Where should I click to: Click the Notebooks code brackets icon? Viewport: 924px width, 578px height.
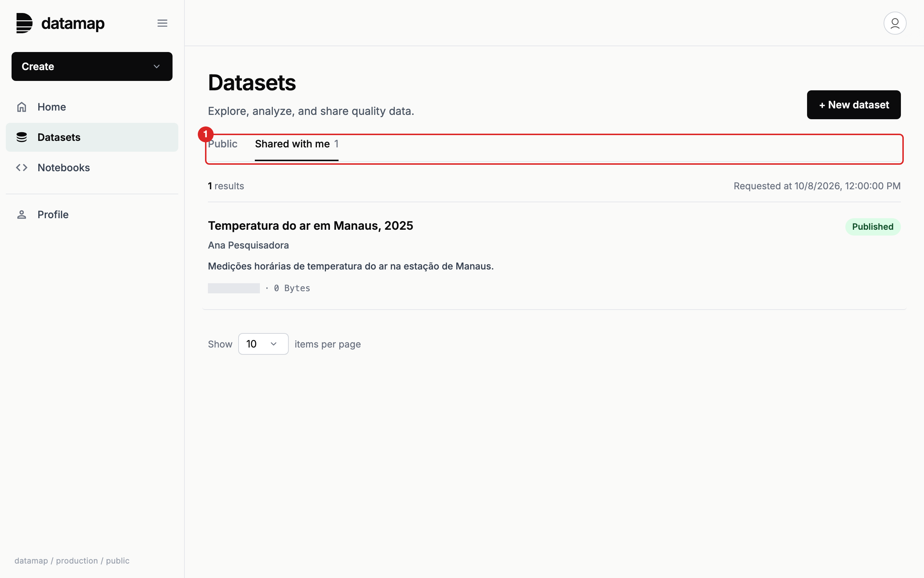coord(22,167)
